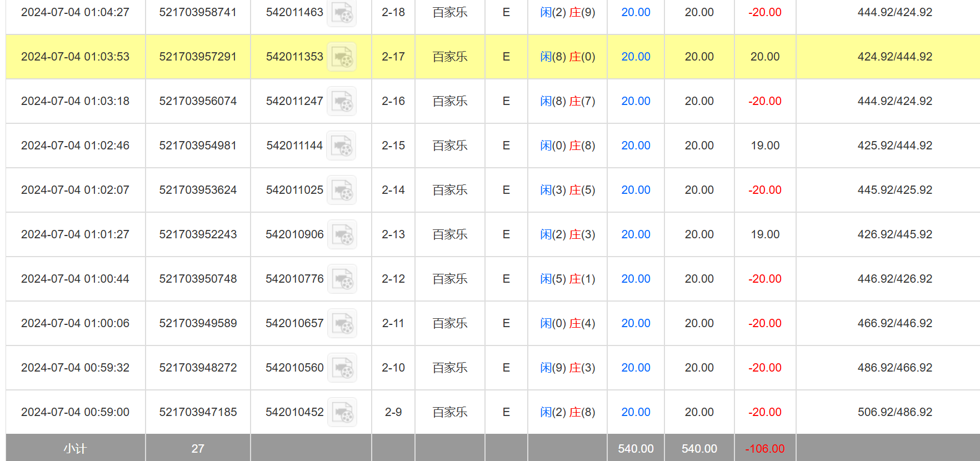Click result 闲(8) 庄(0) in highlighted row

tap(567, 57)
